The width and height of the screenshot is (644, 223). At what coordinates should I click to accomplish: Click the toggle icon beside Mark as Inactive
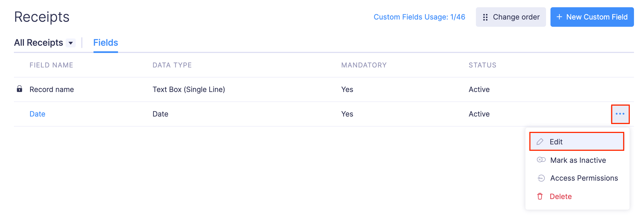541,160
